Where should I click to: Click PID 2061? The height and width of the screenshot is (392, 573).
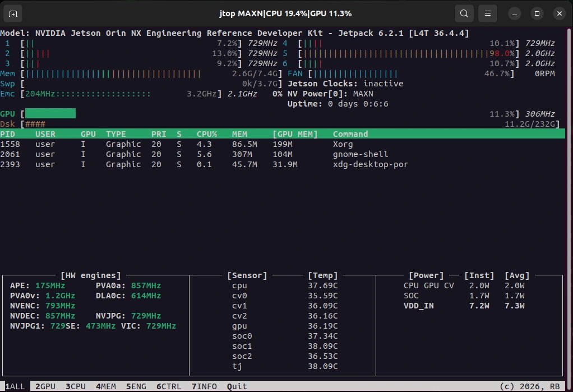(x=10, y=154)
